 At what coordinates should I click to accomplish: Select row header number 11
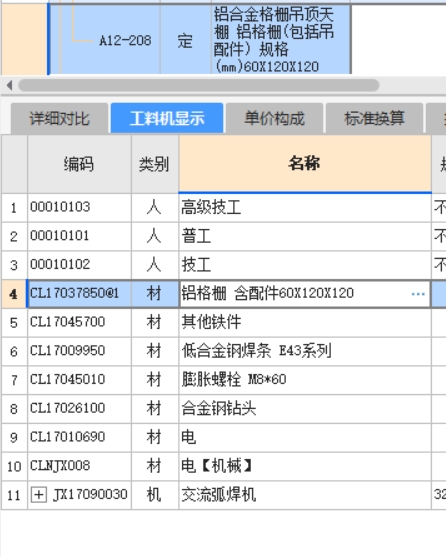[14, 495]
